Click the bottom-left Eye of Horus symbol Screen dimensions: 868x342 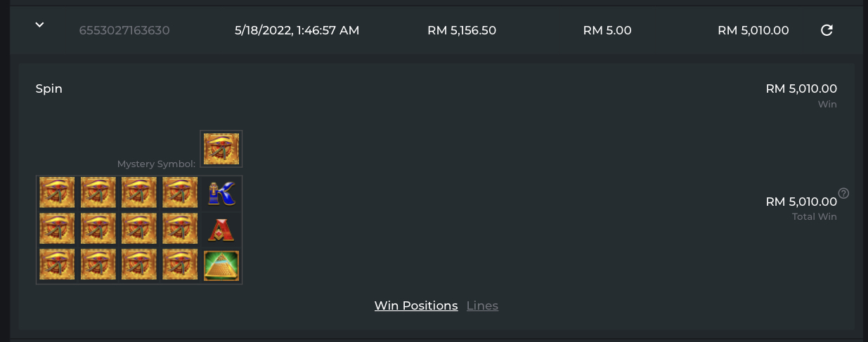click(x=57, y=265)
